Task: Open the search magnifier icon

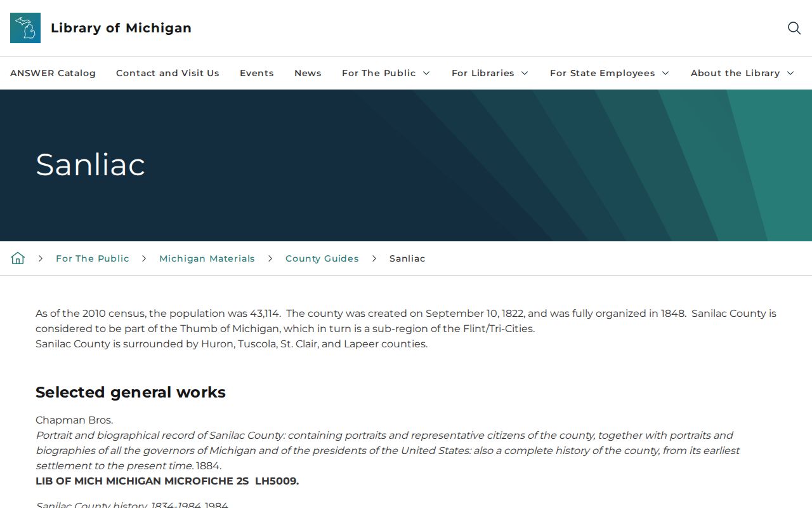Action: point(794,28)
